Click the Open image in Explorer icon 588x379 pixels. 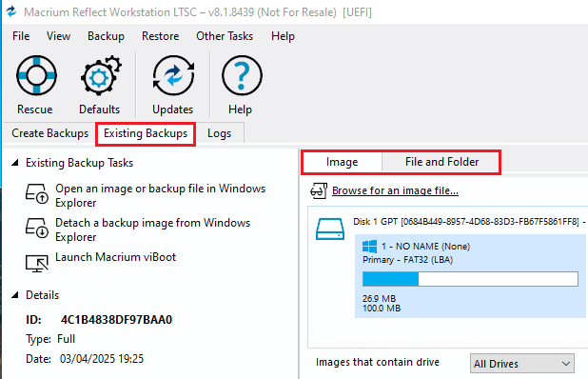point(37,193)
